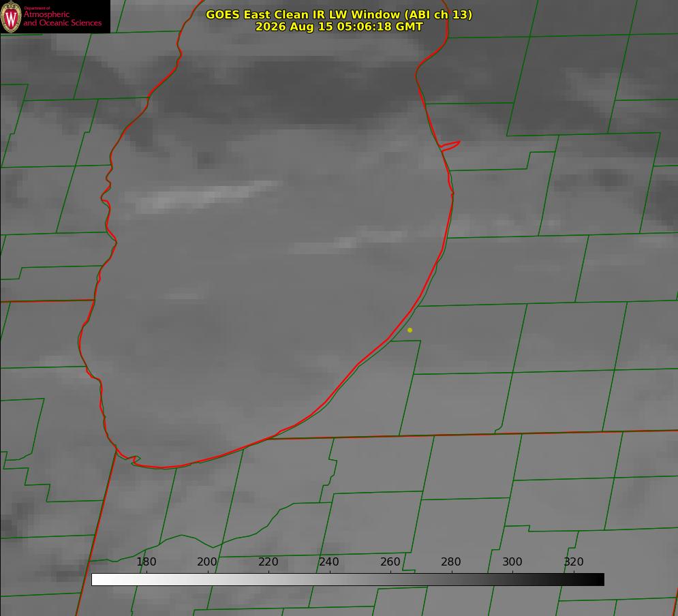Click the Atmospheric and Oceanic Sciences text
This screenshot has height=616, width=678.
tap(62, 18)
